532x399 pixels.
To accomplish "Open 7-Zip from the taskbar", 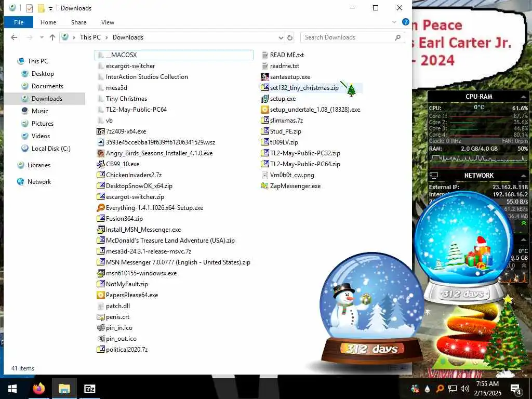I will 89,389.
